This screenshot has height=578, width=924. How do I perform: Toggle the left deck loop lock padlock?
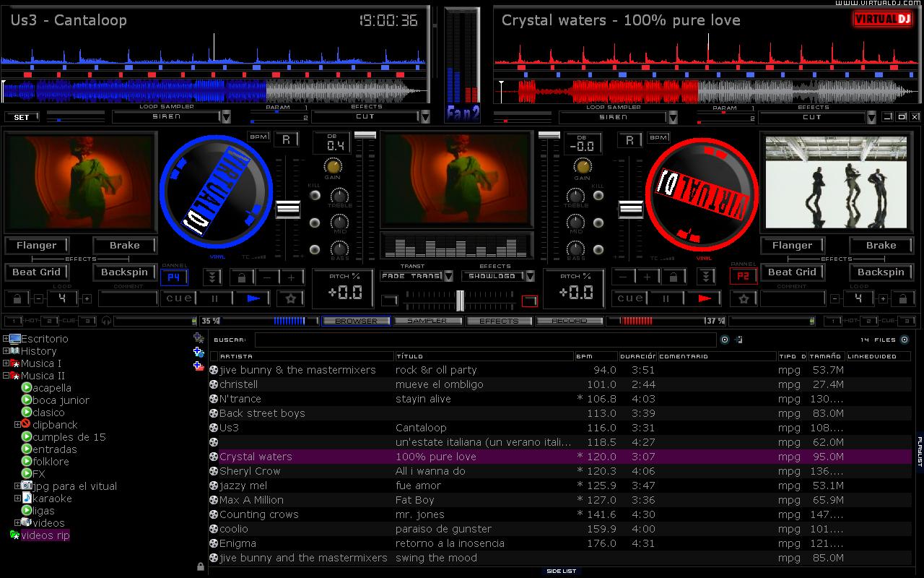[x=17, y=298]
